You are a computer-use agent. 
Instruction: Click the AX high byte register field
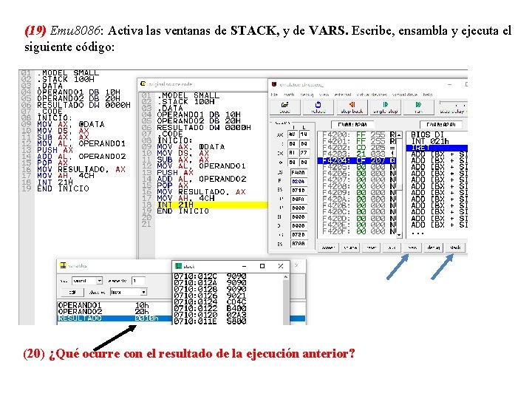[292, 134]
